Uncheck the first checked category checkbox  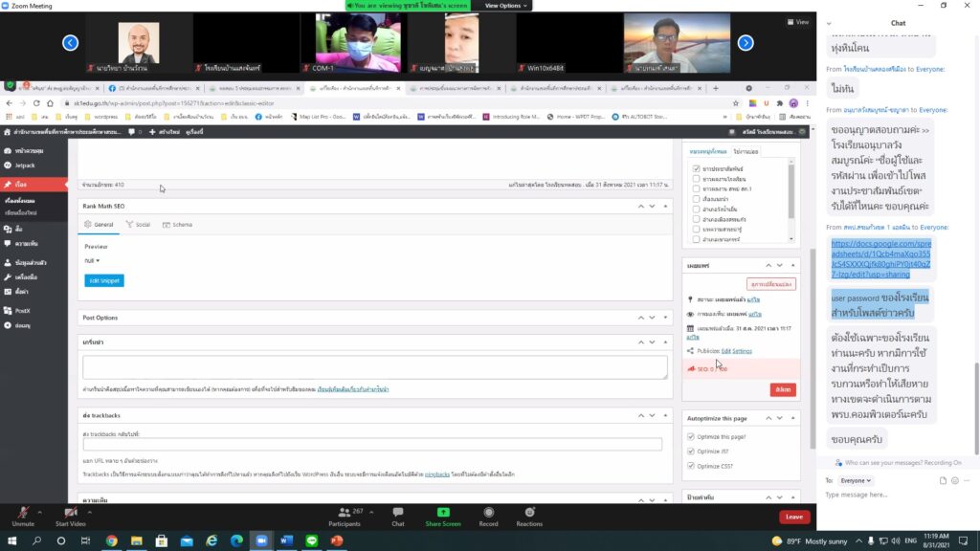coord(696,168)
